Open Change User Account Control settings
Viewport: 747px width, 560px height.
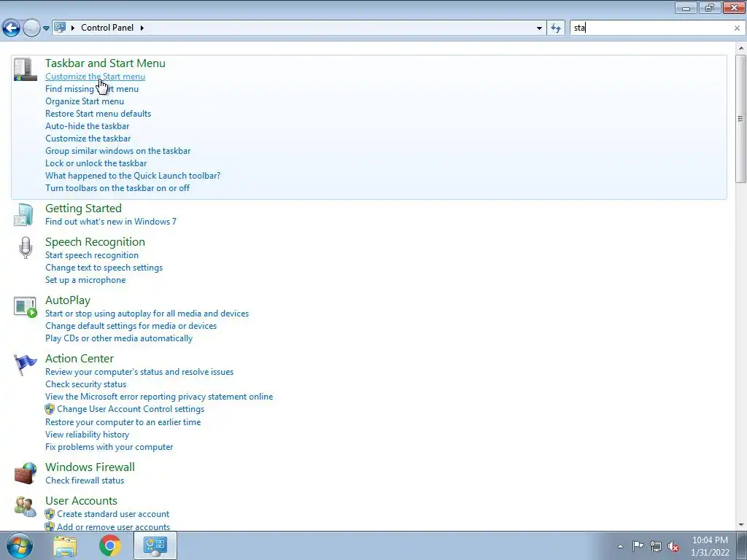tap(131, 409)
